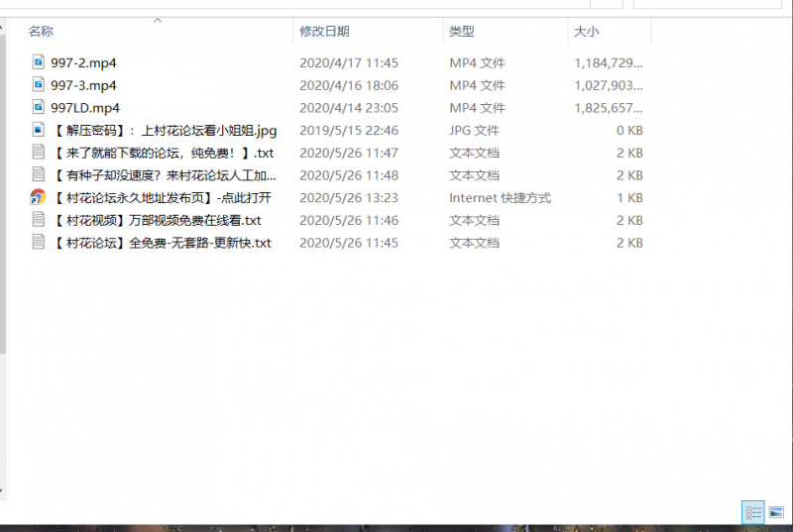Viewport: 793px width, 532px height.
Task: Select 【来了就能下载的论坛，纯免费！】.txt
Action: pyautogui.click(x=163, y=153)
